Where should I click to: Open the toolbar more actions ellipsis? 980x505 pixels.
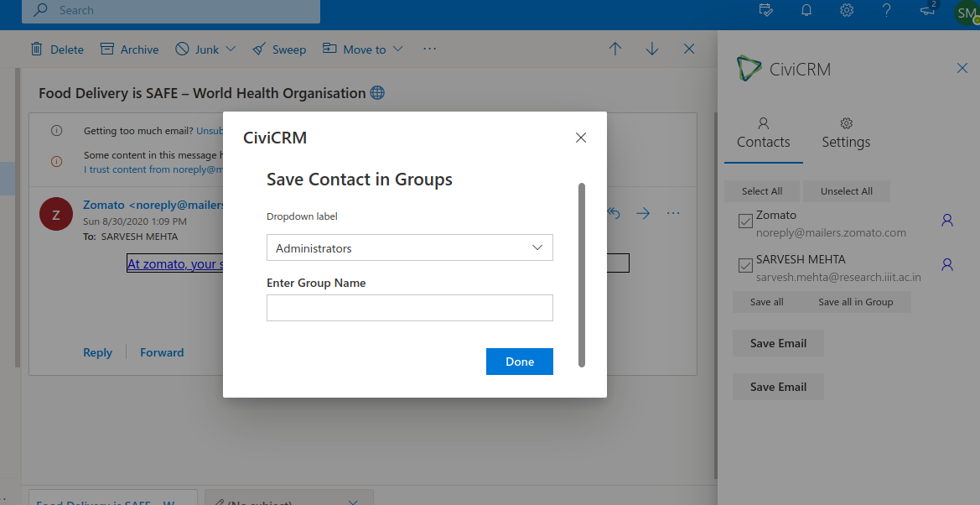click(429, 49)
